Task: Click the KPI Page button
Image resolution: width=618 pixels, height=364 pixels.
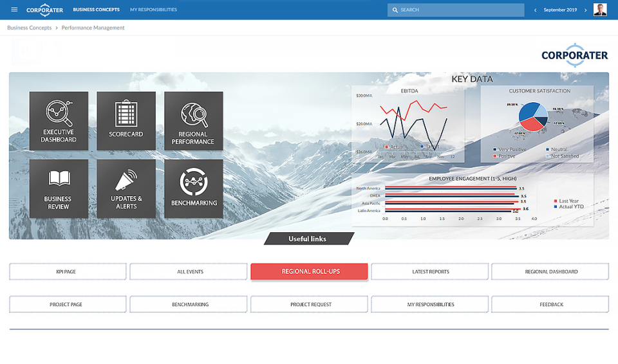Action: tap(68, 271)
